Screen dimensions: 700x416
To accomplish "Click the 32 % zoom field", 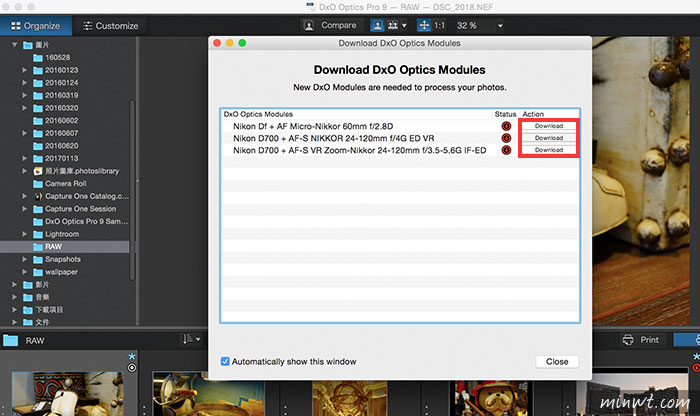I will point(467,25).
